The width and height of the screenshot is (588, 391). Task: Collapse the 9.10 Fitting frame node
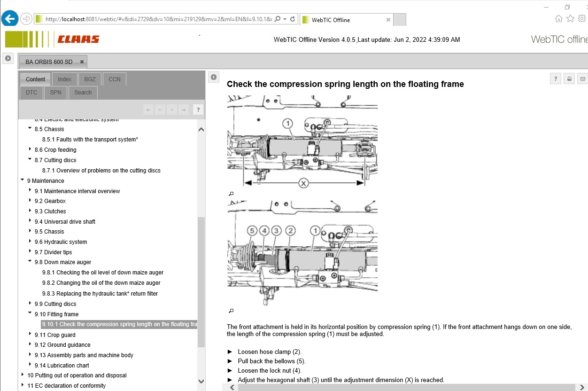click(30, 313)
